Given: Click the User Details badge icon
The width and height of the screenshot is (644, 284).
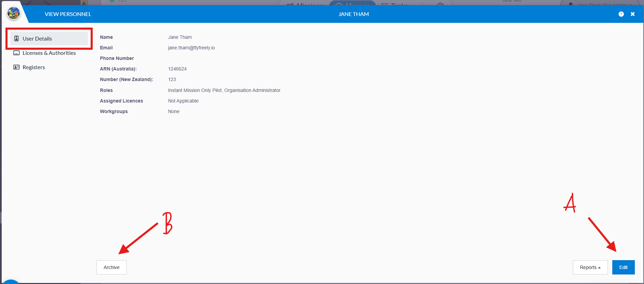Looking at the screenshot, I should tap(16, 38).
